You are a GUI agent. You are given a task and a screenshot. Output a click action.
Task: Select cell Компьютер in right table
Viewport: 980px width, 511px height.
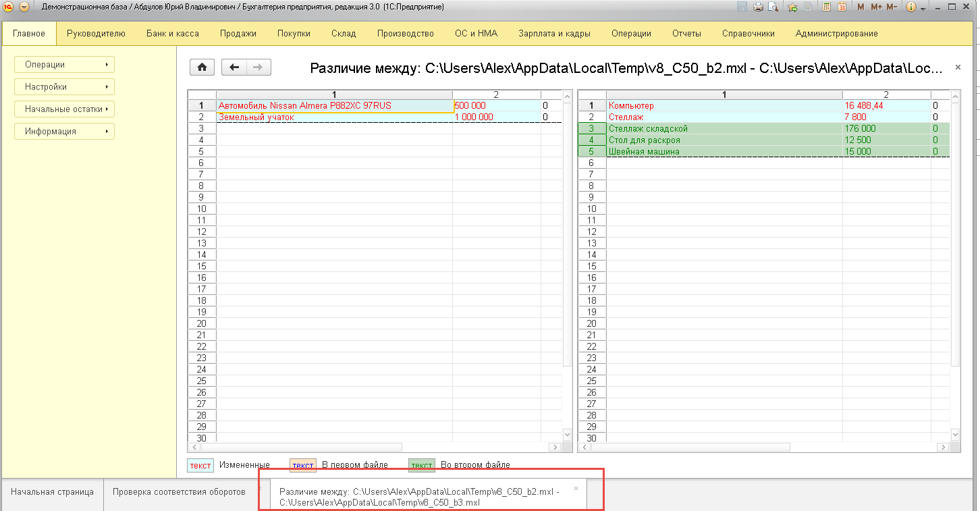(x=724, y=105)
